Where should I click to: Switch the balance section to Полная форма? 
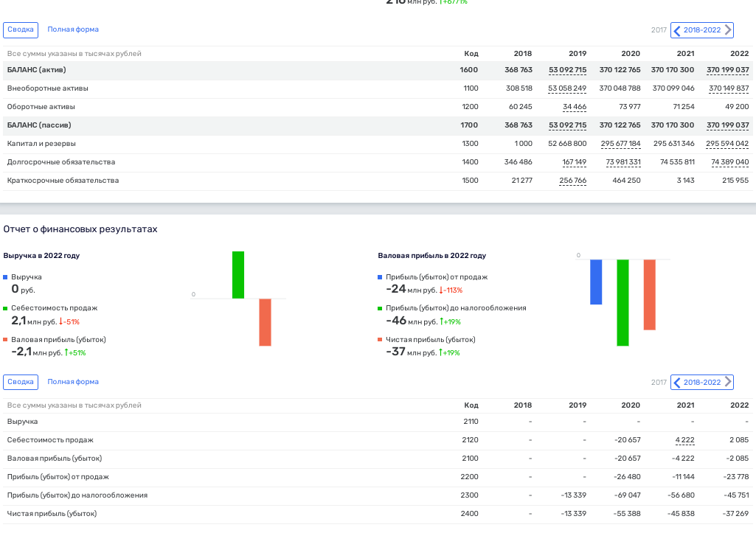(73, 29)
